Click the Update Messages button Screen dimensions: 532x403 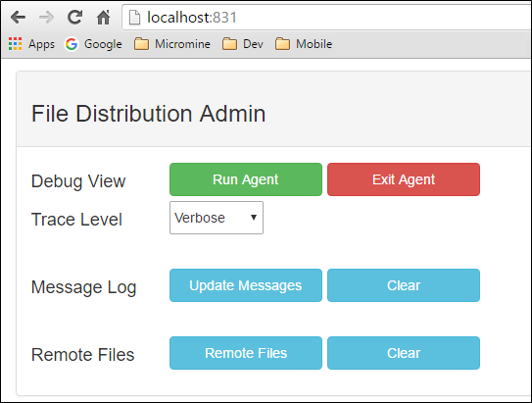[246, 285]
